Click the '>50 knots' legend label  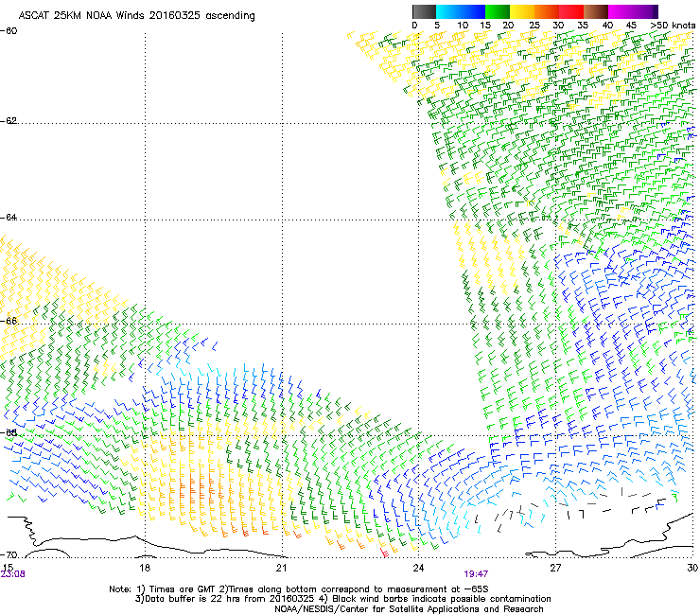674,26
